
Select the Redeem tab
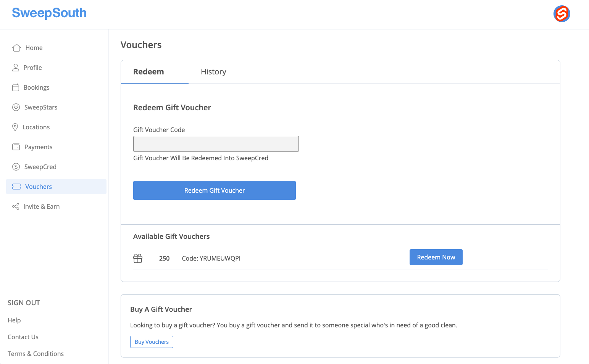(x=148, y=72)
